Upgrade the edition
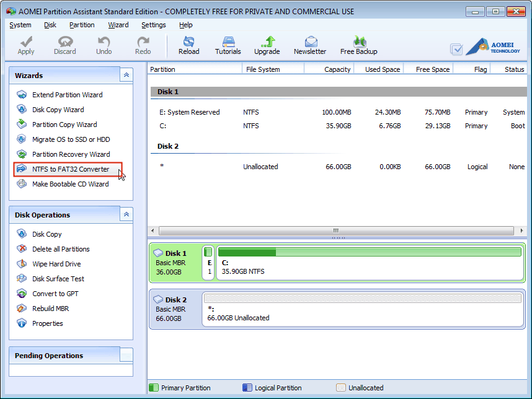 (267, 45)
